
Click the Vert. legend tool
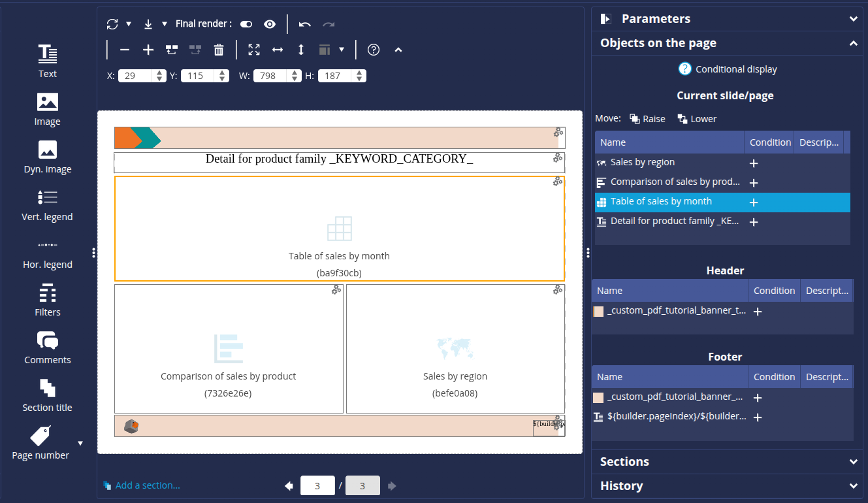pos(47,204)
